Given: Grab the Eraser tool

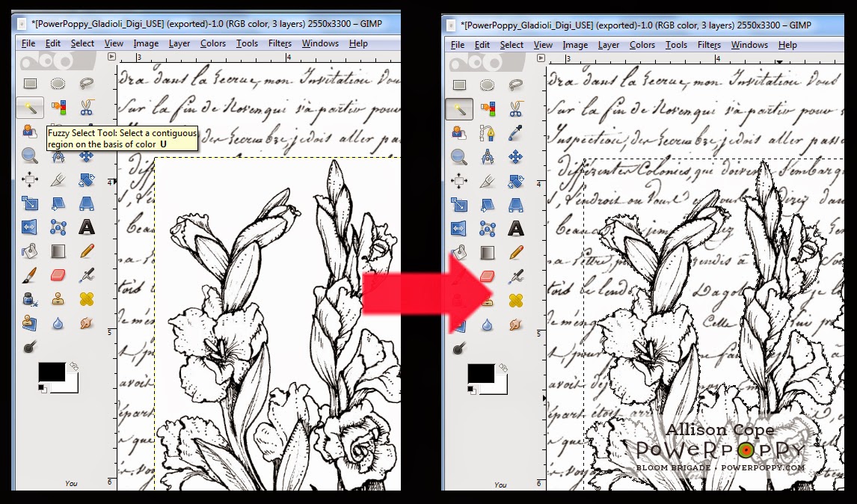Looking at the screenshot, I should (58, 277).
